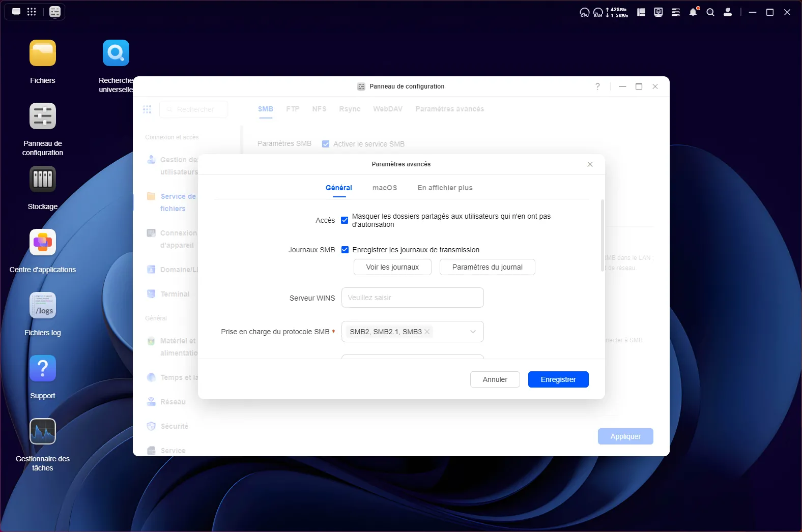The width and height of the screenshot is (802, 532).
Task: Save settings with the Enregistrer button
Action: (558, 379)
